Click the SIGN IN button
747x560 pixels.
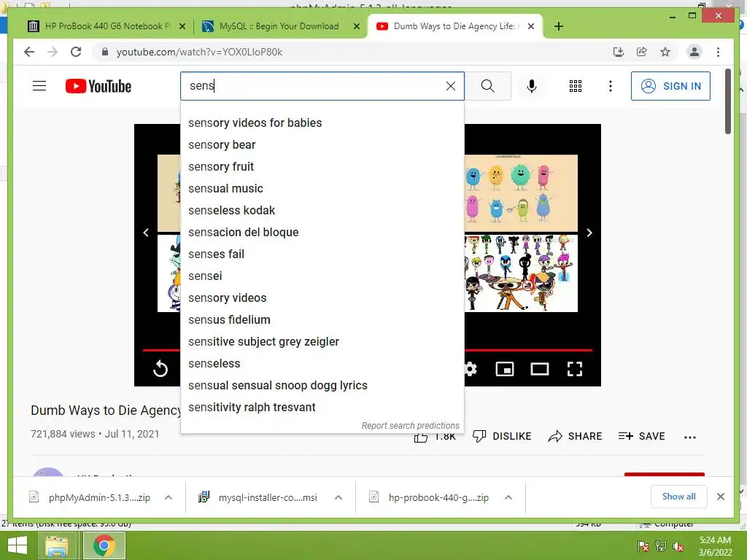click(x=670, y=86)
